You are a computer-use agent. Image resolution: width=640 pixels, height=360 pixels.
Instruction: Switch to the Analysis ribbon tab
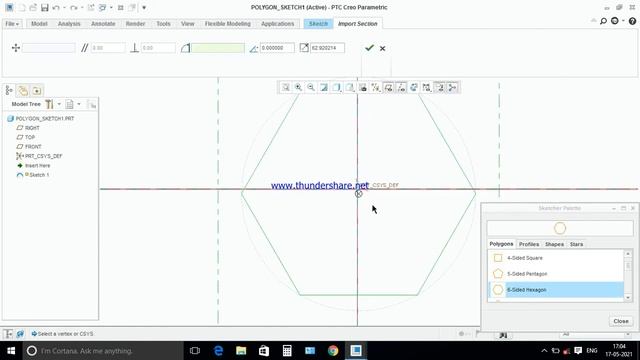(69, 24)
